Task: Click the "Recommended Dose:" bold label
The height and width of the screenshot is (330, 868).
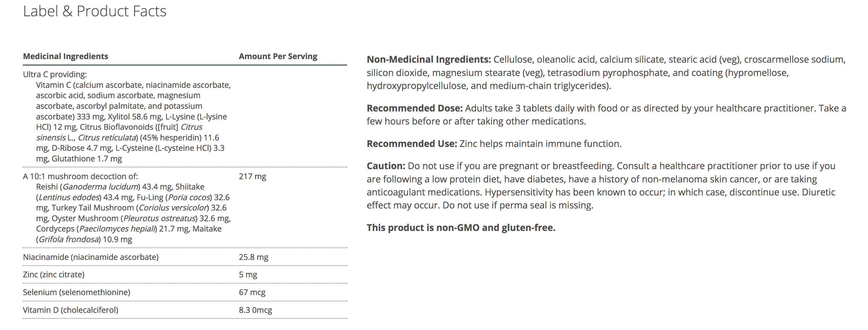Action: point(414,108)
